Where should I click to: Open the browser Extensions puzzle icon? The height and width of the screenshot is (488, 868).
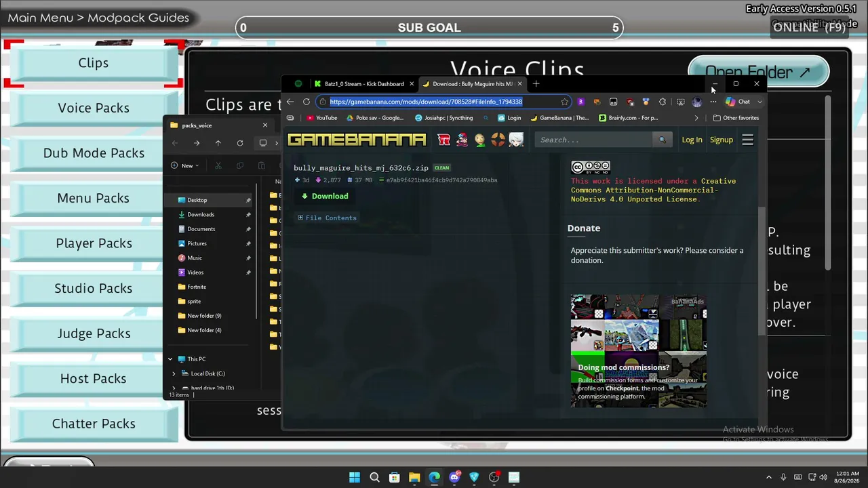pos(663,102)
